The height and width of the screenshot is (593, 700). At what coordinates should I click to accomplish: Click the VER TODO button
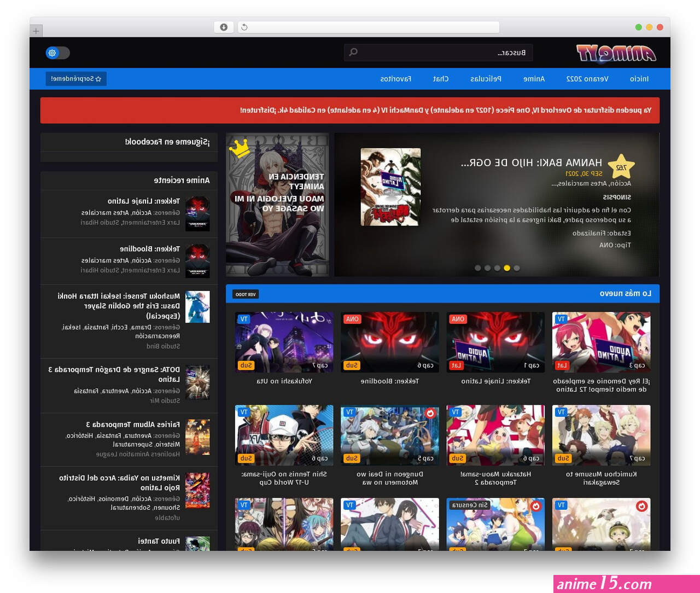pyautogui.click(x=246, y=294)
